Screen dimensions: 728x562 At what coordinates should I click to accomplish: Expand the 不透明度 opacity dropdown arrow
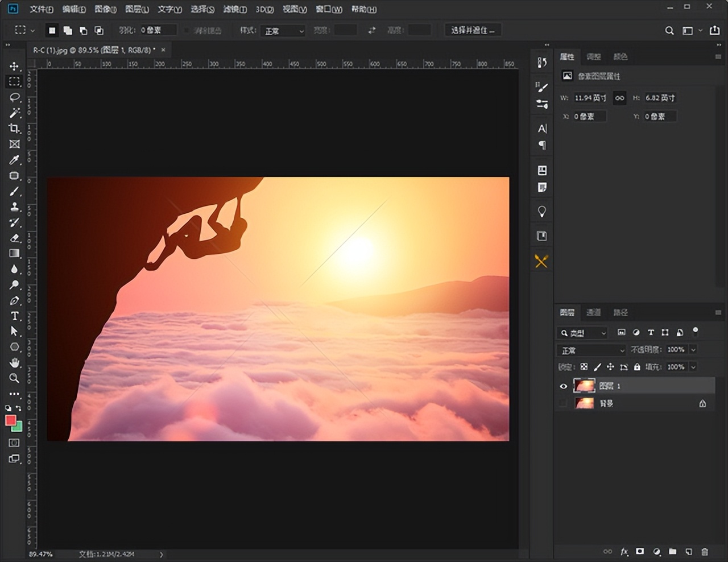point(693,350)
